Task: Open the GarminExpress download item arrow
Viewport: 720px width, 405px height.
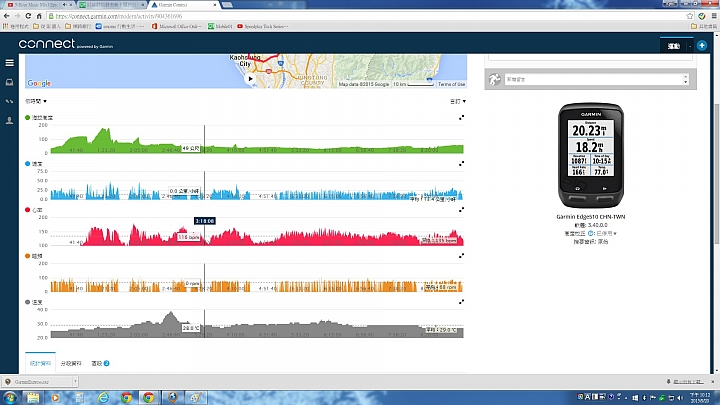Action: 75,381
